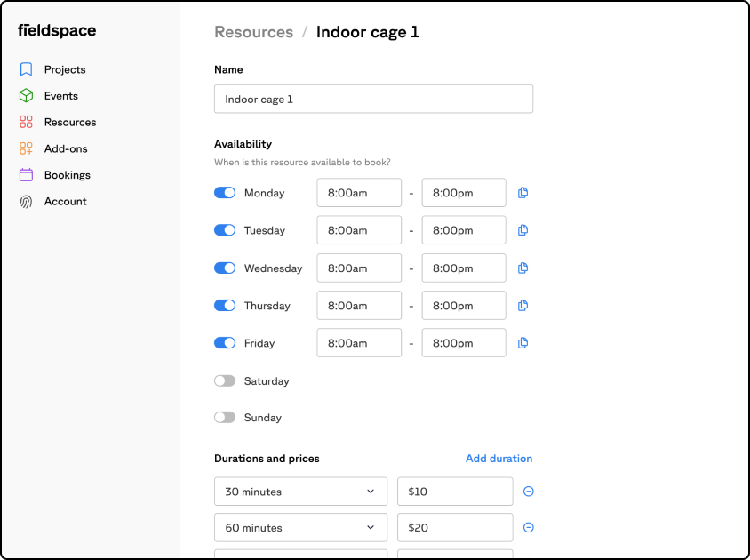
Task: Expand the 60 minutes duration dropdown
Action: coord(300,528)
